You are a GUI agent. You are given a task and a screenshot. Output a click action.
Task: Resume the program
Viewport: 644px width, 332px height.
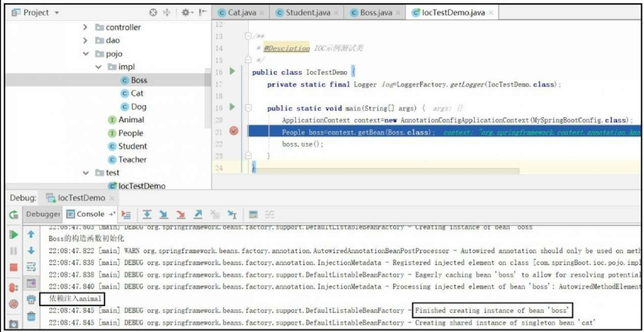point(14,235)
